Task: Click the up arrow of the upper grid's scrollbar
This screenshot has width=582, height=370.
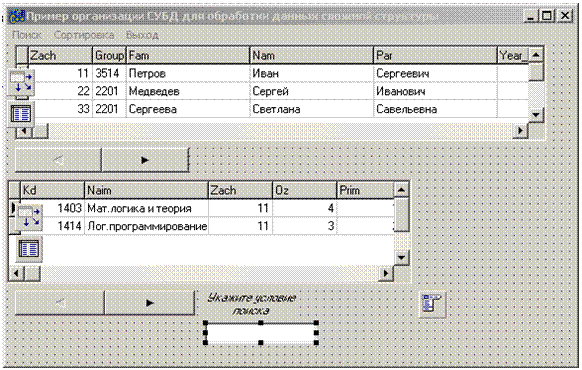Action: 536,55
